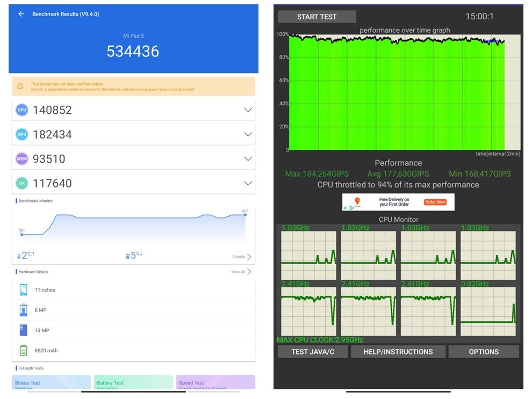
Task: Close the ad using the X icon
Action: (345, 208)
